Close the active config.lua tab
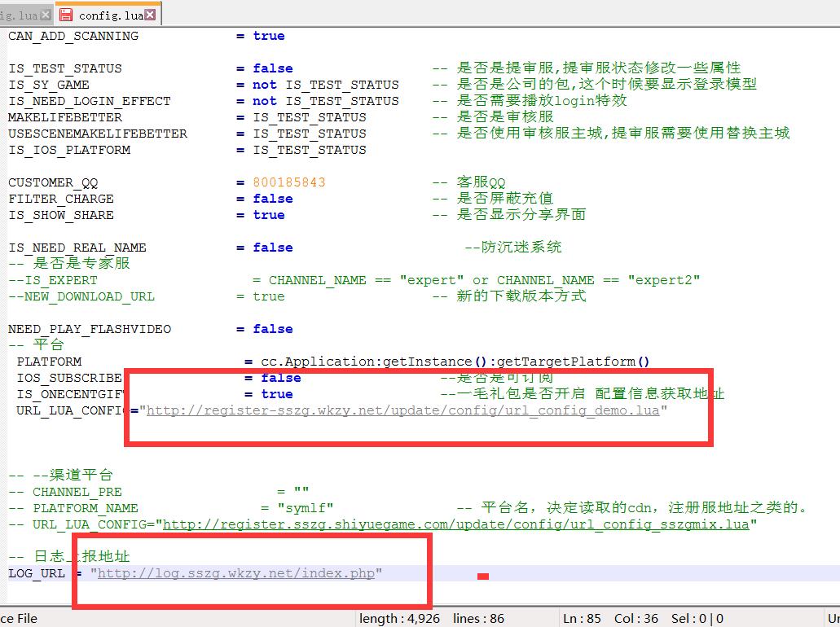 pos(152,15)
